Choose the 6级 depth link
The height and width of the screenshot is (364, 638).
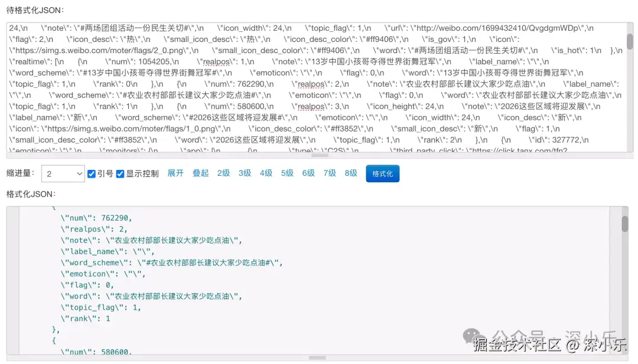click(x=308, y=173)
